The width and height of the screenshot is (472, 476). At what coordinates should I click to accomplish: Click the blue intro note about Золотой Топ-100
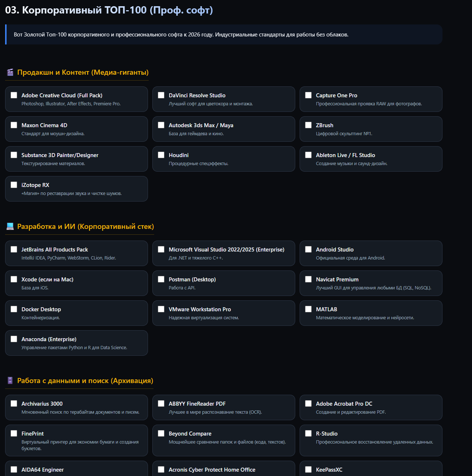click(224, 35)
